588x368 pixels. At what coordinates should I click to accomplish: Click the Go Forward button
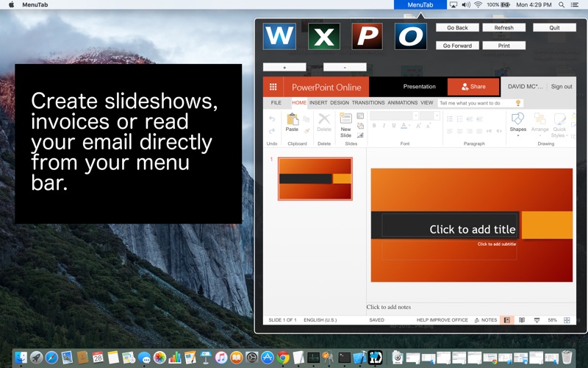[x=457, y=46]
